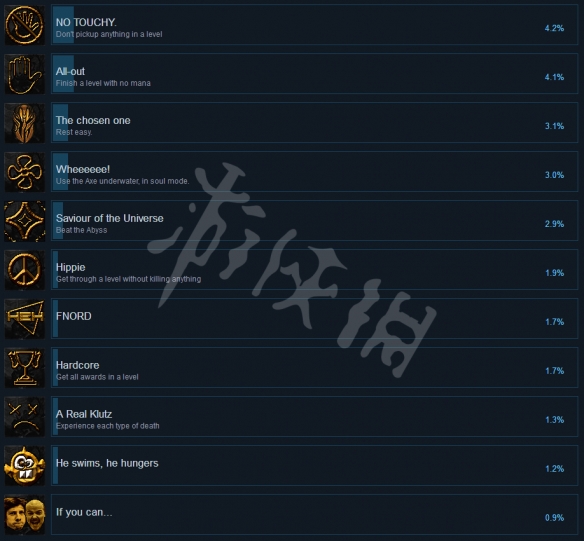Click the Hippie peace sign icon

point(25,270)
